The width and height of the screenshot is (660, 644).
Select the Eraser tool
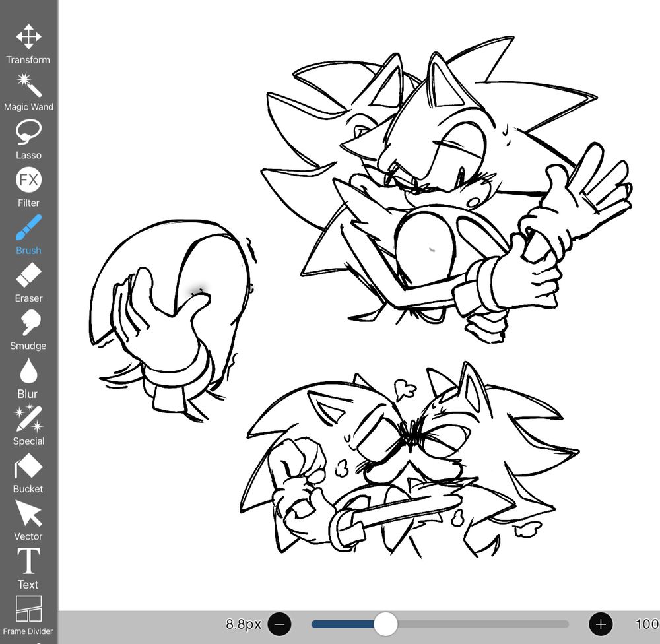pos(28,282)
